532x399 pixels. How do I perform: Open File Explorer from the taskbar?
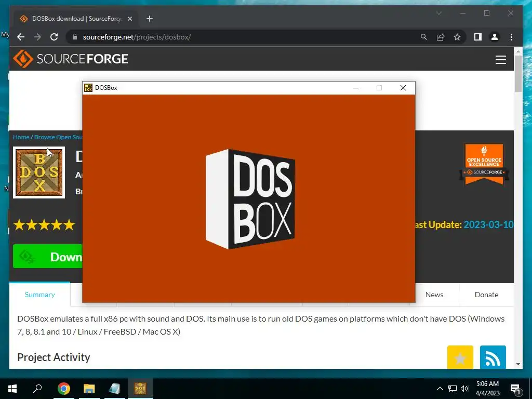(89, 389)
